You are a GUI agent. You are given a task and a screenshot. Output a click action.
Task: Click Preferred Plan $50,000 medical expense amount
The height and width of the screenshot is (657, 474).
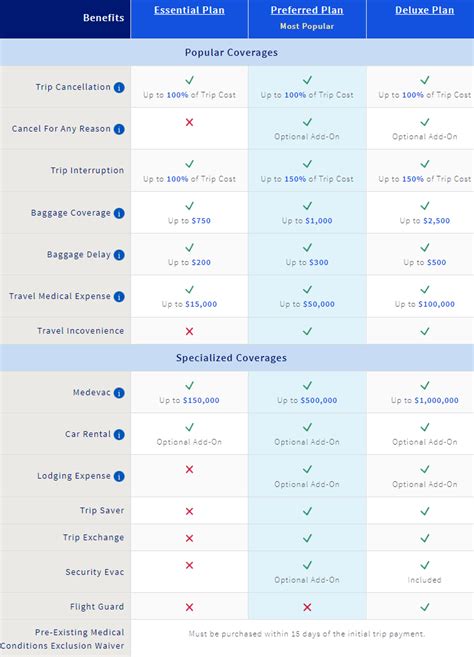point(319,304)
